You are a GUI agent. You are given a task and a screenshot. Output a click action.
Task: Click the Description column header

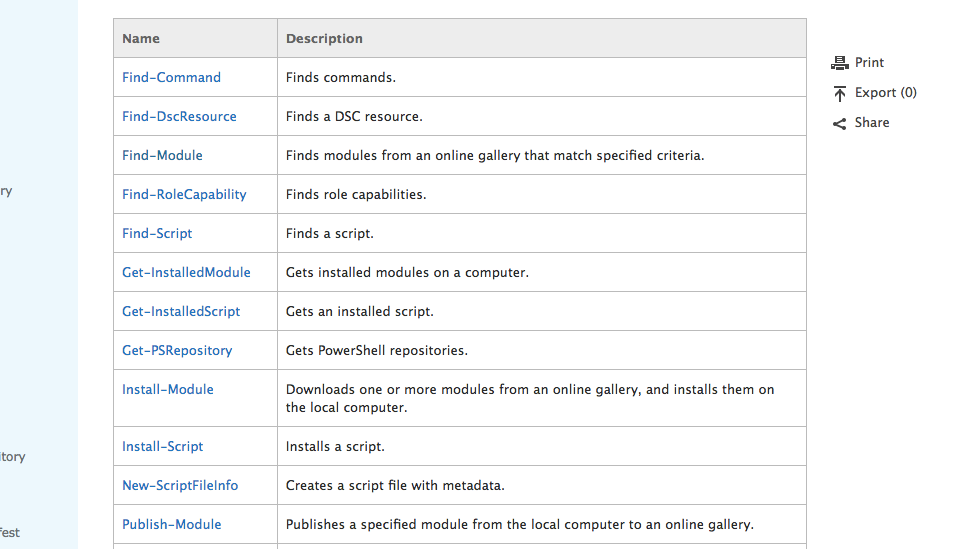[324, 38]
